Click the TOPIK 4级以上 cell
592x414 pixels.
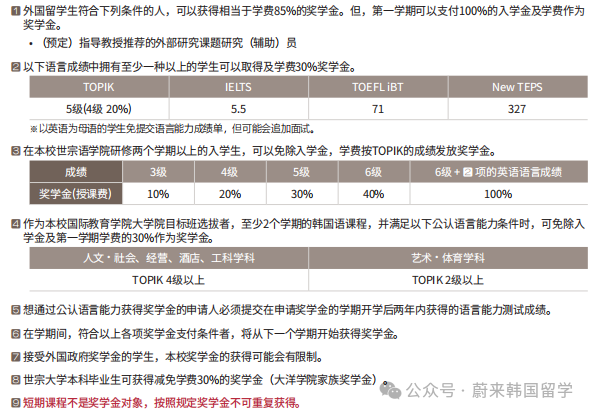(169, 280)
